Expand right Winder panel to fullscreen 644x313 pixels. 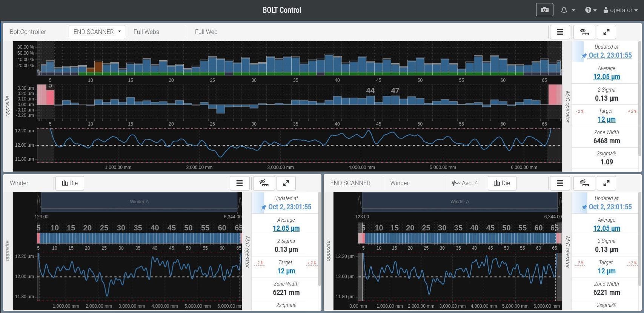[606, 183]
